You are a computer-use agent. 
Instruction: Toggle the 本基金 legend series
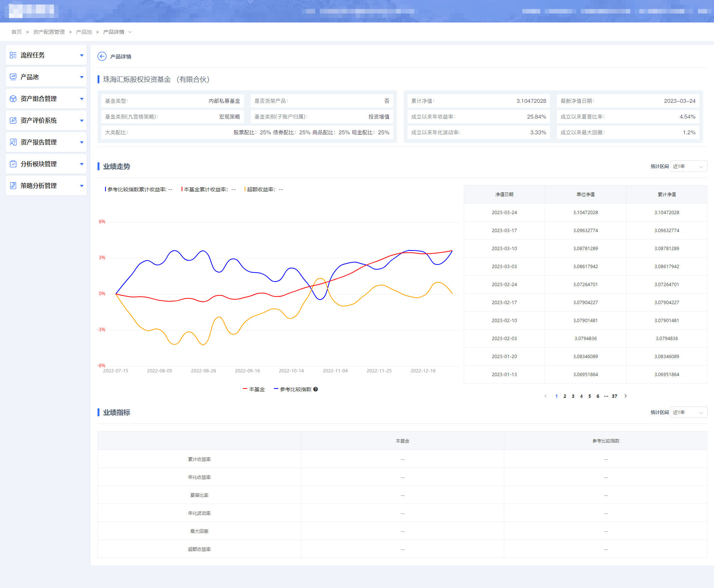coord(254,389)
